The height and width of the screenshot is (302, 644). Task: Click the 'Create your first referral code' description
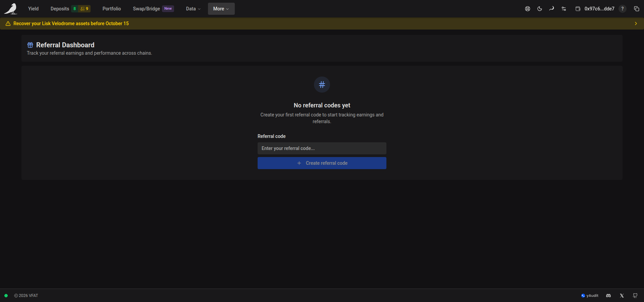pos(322,118)
